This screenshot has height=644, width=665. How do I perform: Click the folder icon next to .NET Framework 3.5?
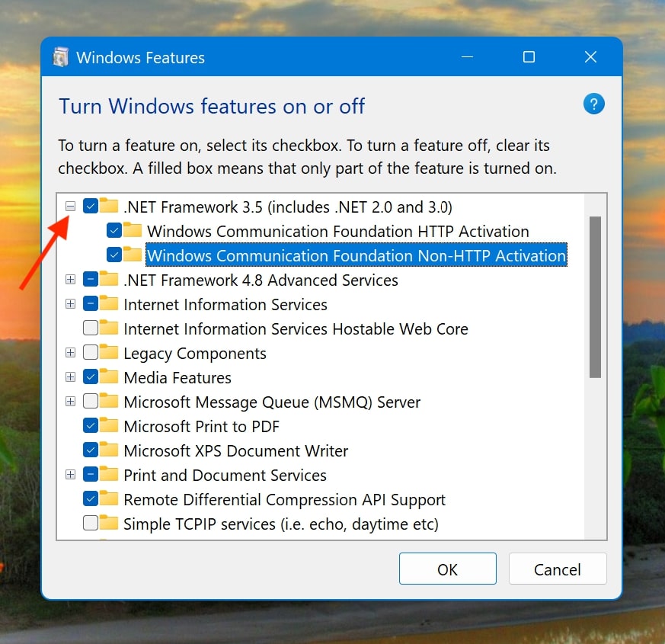(x=109, y=207)
